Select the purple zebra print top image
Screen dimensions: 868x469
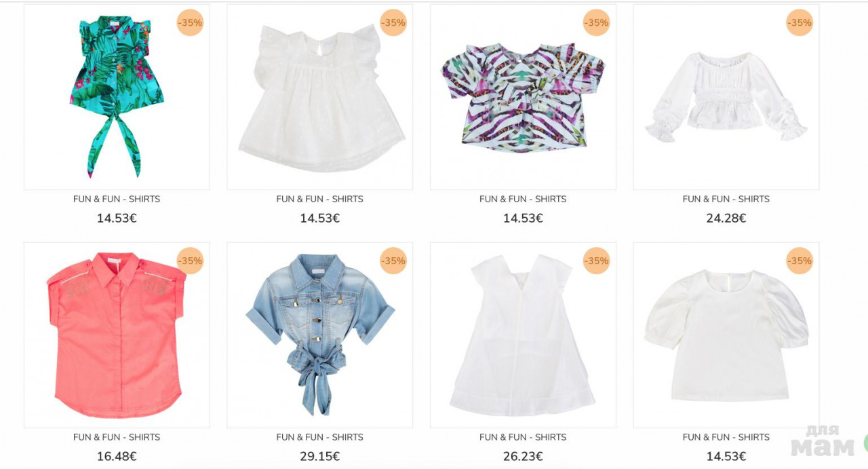[523, 97]
